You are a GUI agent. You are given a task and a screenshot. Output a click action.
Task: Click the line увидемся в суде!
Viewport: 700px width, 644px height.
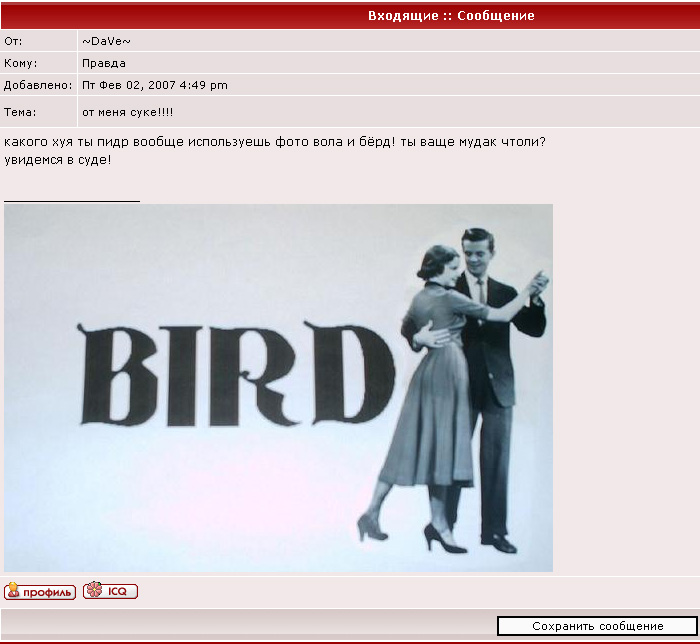click(x=58, y=159)
